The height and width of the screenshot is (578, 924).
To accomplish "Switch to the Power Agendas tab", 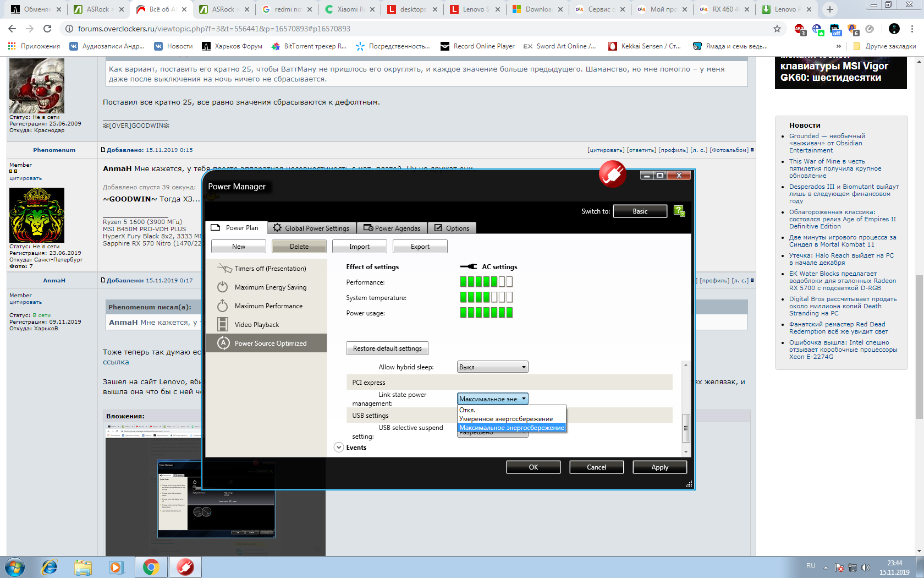I will pos(392,228).
